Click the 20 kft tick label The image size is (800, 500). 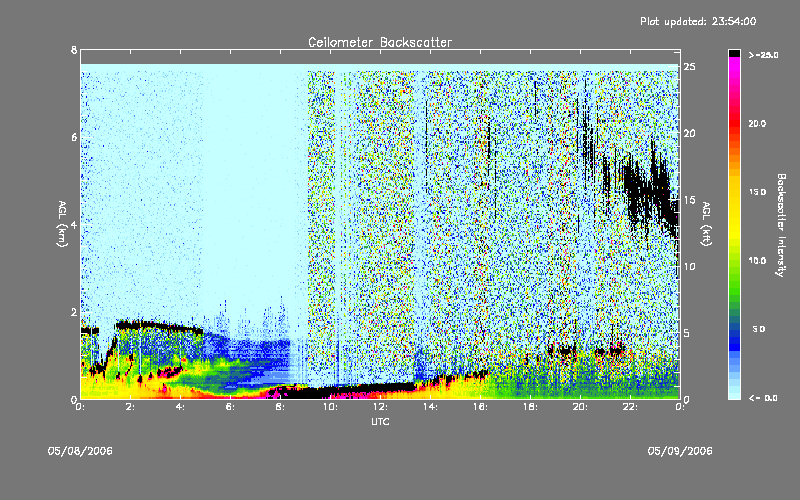tap(689, 133)
